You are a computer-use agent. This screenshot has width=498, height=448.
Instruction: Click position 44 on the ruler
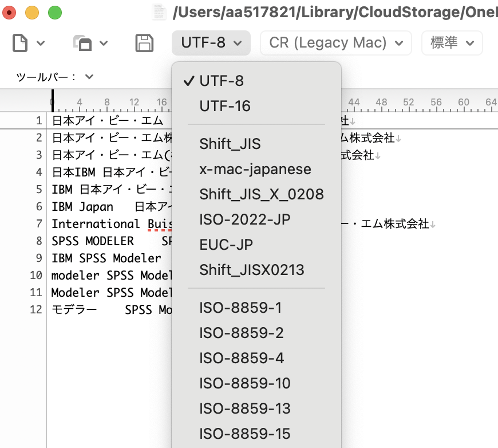(x=354, y=101)
